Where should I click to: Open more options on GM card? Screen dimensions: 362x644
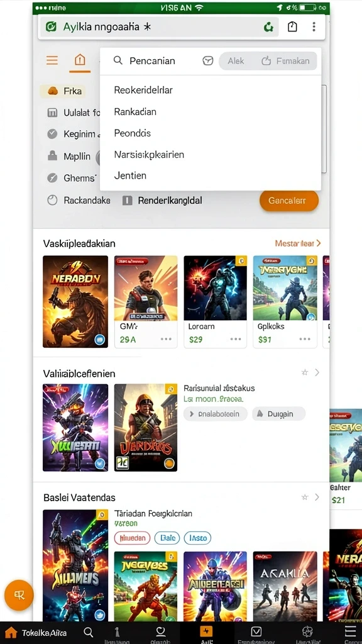pyautogui.click(x=166, y=339)
